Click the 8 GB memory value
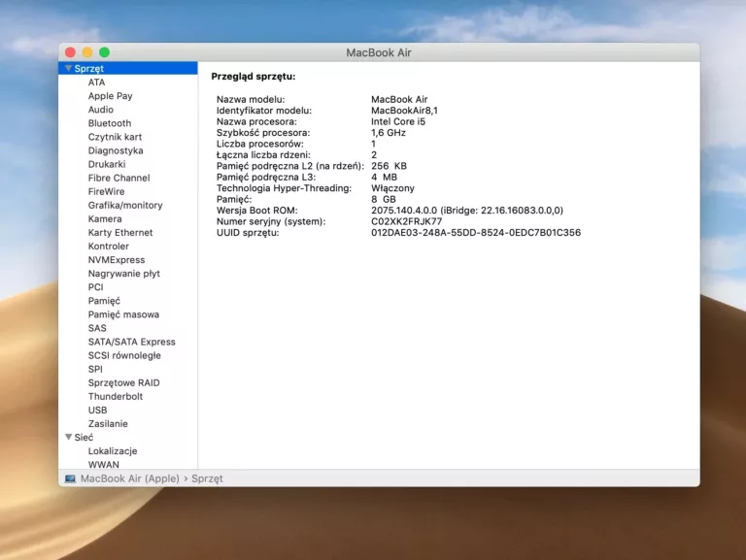Image resolution: width=746 pixels, height=560 pixels. (384, 199)
